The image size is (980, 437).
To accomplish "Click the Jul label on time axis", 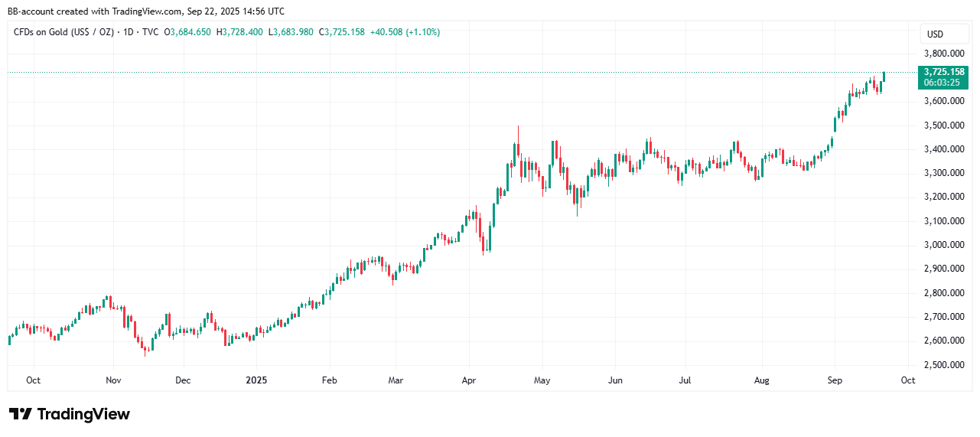I will point(685,380).
